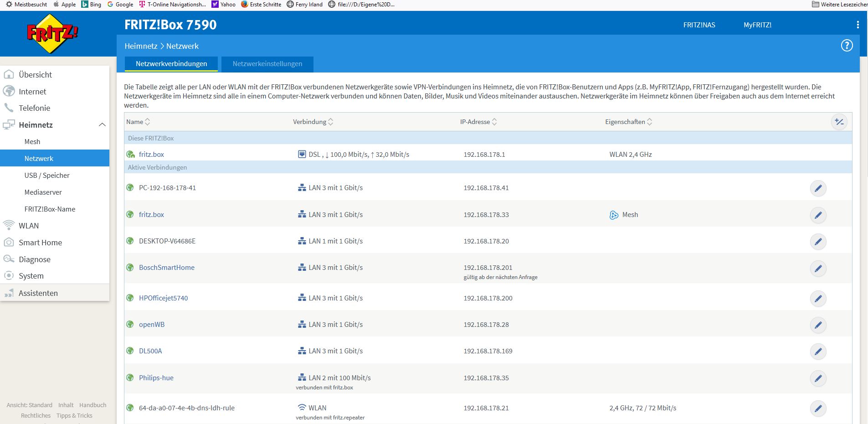The image size is (868, 424).
Task: Click the MyFRITZ! link in header
Action: [757, 25]
